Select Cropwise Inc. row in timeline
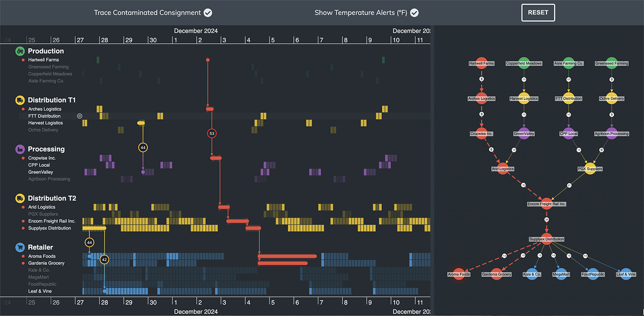644x316 pixels. point(42,158)
